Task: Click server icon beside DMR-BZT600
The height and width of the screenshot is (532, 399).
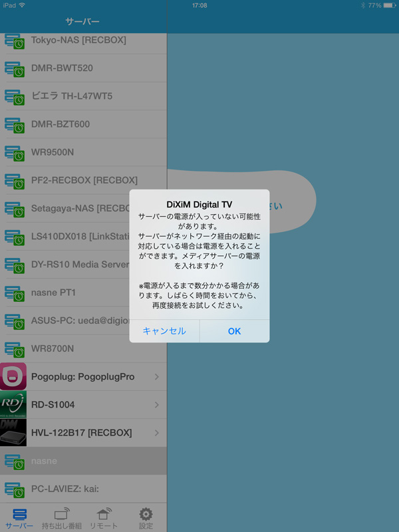Action: coord(15,125)
